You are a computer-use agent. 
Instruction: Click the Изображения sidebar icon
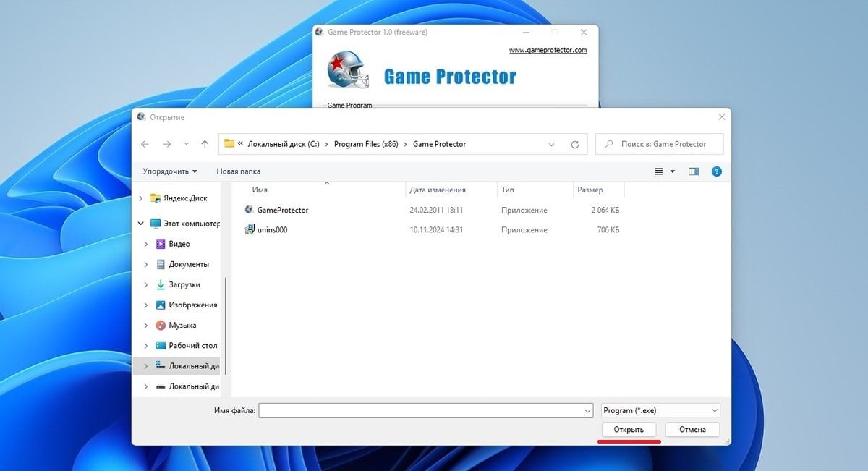point(161,305)
